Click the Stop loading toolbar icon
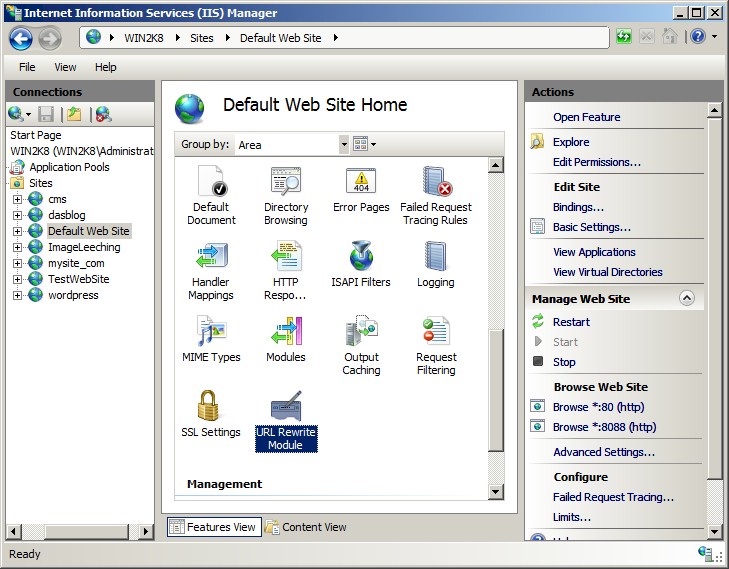Image resolution: width=729 pixels, height=569 pixels. click(647, 36)
